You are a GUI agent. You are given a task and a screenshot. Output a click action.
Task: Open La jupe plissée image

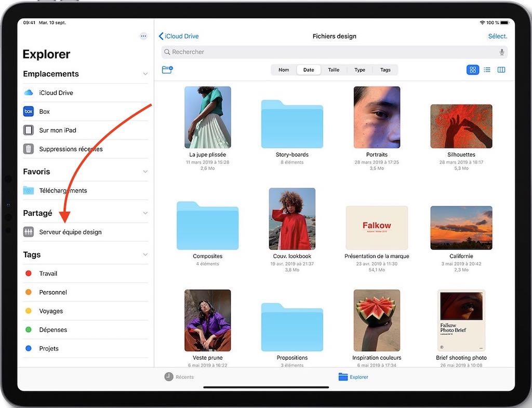(x=208, y=117)
